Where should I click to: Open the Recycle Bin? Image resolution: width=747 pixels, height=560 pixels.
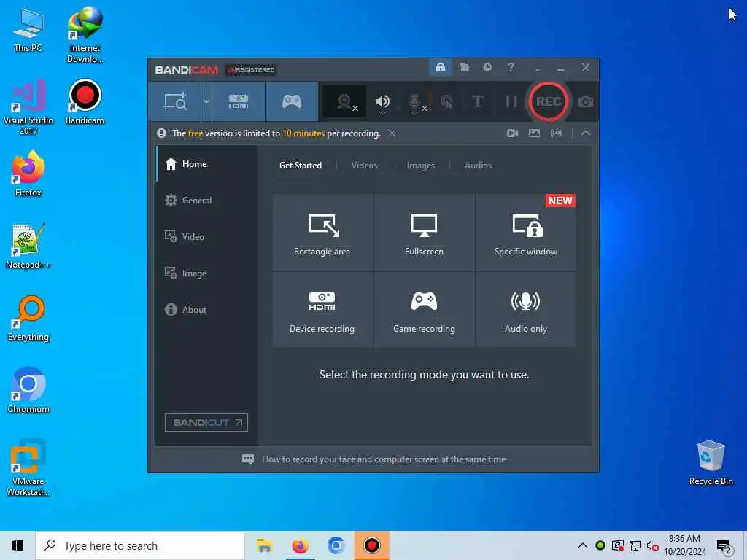pyautogui.click(x=711, y=463)
